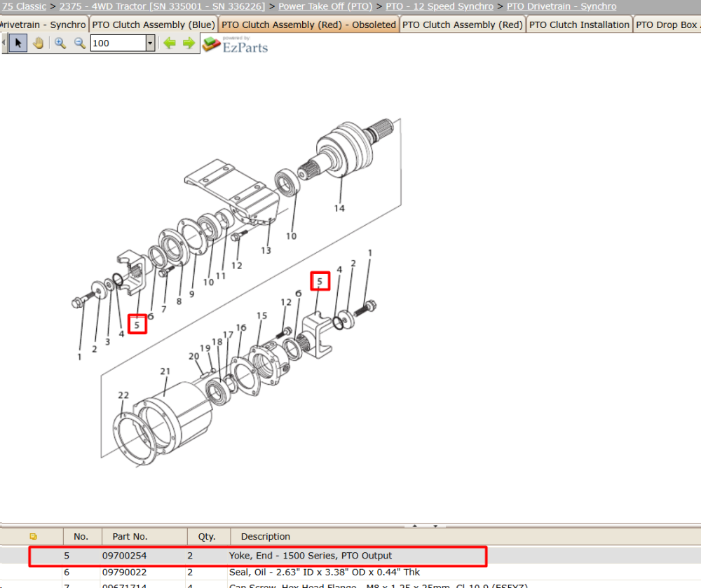Select 'Yoke, End - 1500 Series, PTO Output' description
The image size is (701, 588).
[311, 556]
